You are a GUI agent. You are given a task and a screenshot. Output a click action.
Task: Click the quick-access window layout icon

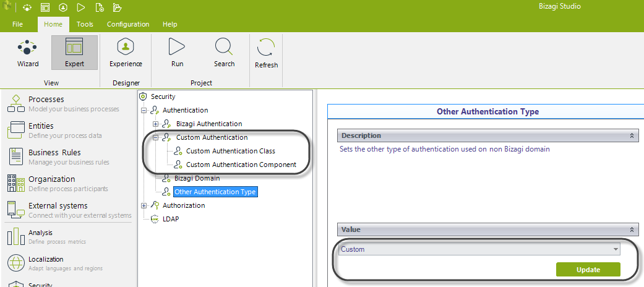coord(45,7)
